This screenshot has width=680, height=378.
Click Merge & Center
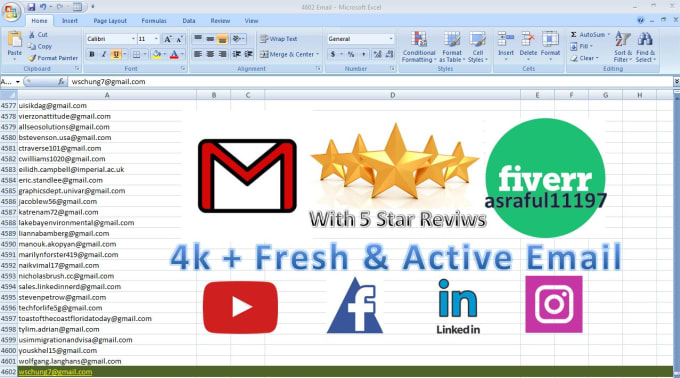pos(287,54)
